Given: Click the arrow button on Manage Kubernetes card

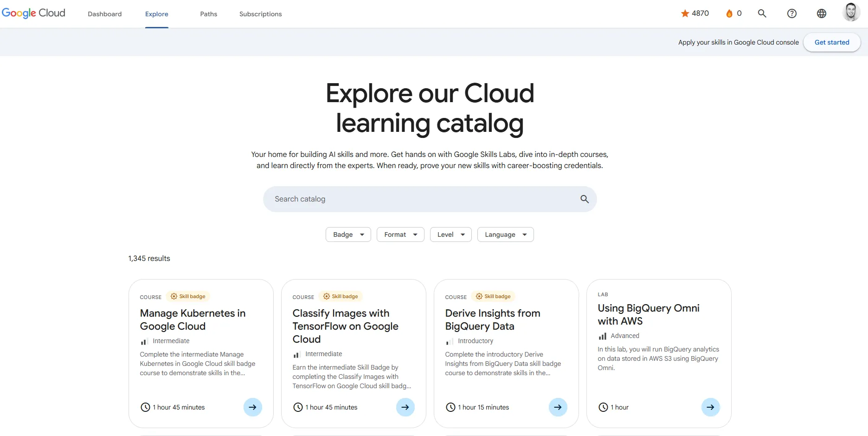Looking at the screenshot, I should [253, 407].
